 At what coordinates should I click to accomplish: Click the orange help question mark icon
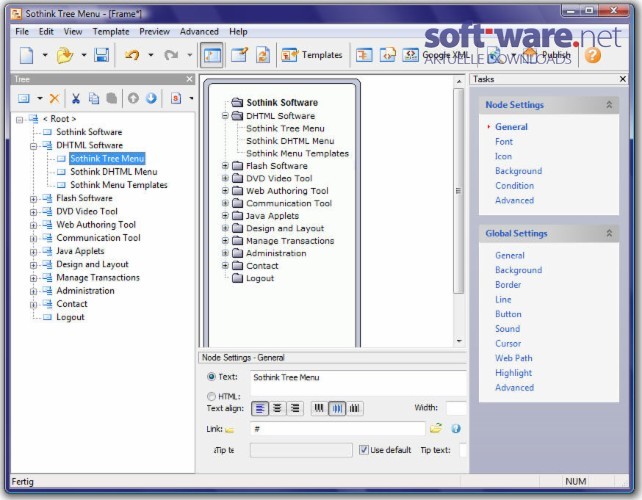click(x=592, y=55)
